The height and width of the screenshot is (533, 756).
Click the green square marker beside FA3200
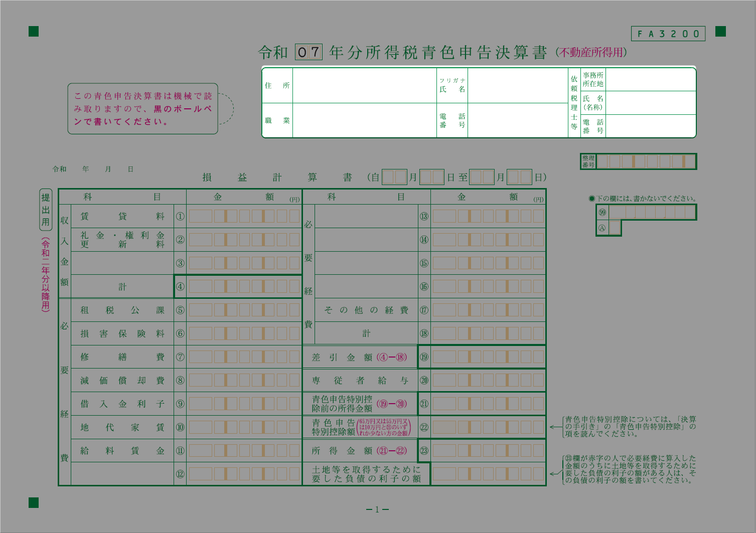720,32
